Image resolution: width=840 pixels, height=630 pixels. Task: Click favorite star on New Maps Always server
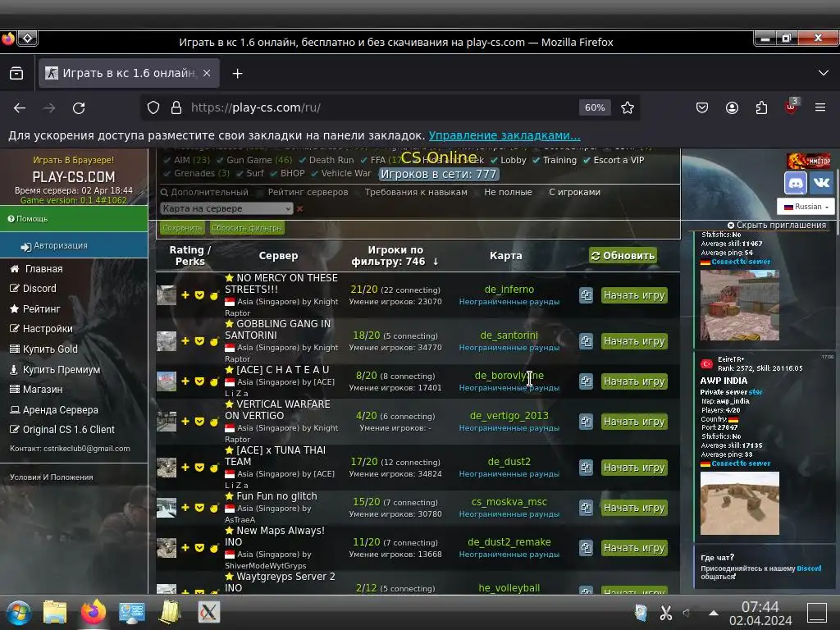pyautogui.click(x=230, y=531)
